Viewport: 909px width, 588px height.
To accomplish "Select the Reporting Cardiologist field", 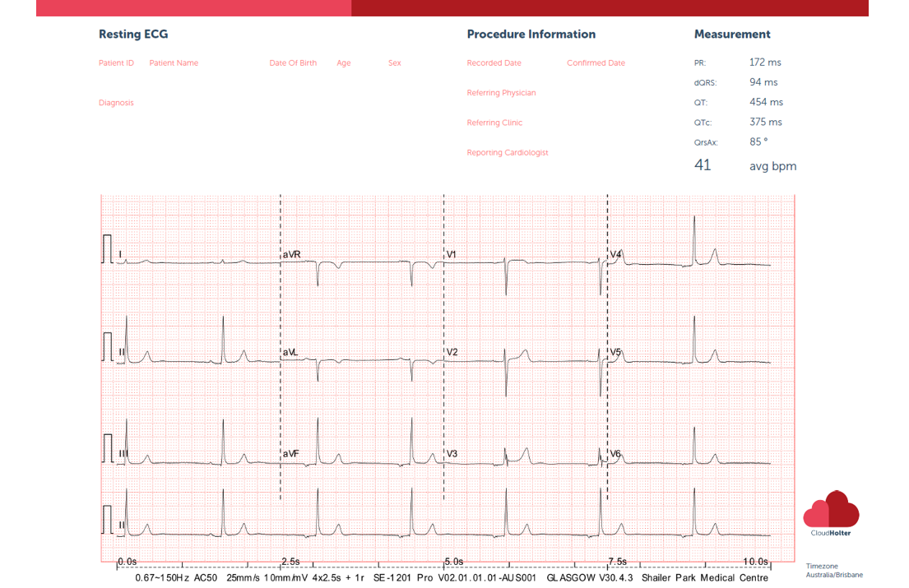I will [507, 153].
